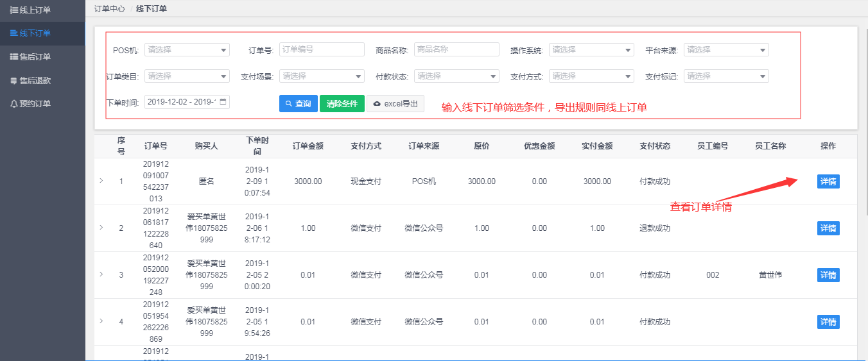Open the 操作系统 dropdown

[591, 49]
